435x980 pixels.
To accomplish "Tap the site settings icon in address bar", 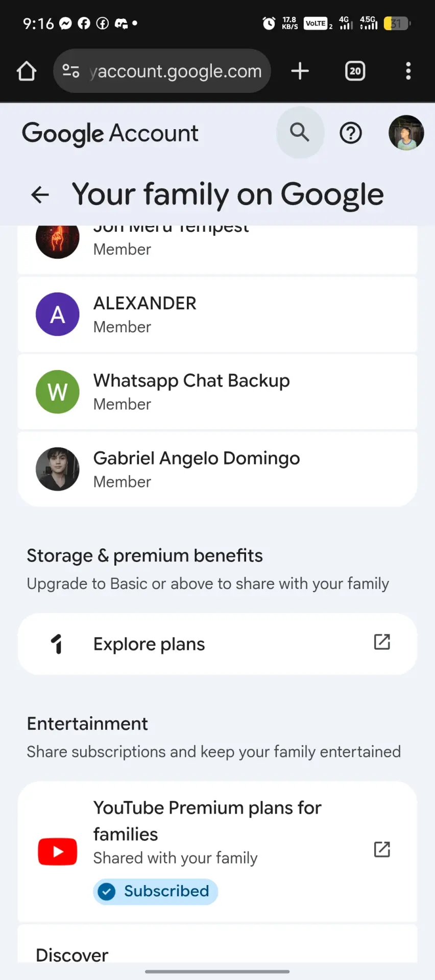I will point(71,71).
